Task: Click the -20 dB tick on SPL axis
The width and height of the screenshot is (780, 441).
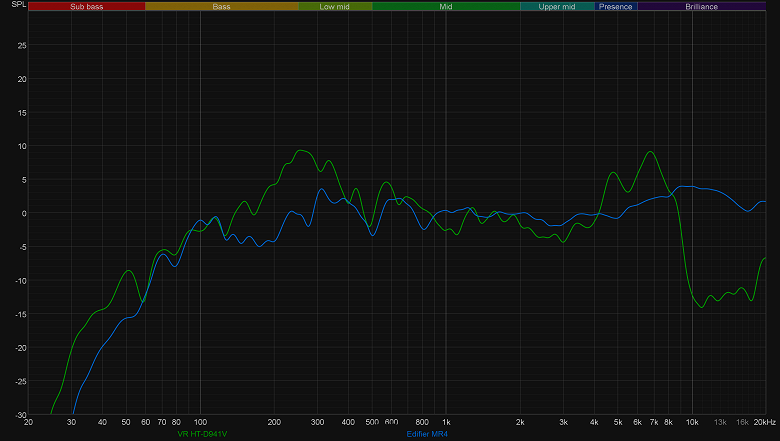Action: pyautogui.click(x=20, y=348)
